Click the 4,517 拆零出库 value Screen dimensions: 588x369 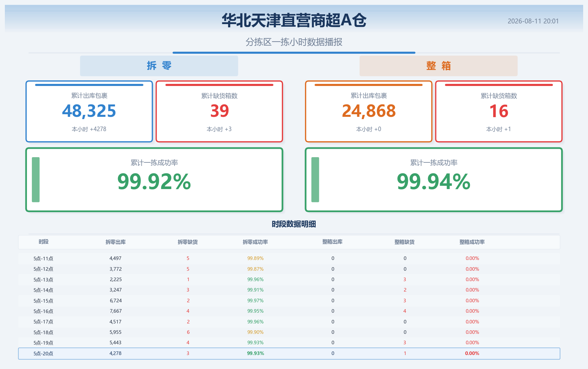pos(115,322)
